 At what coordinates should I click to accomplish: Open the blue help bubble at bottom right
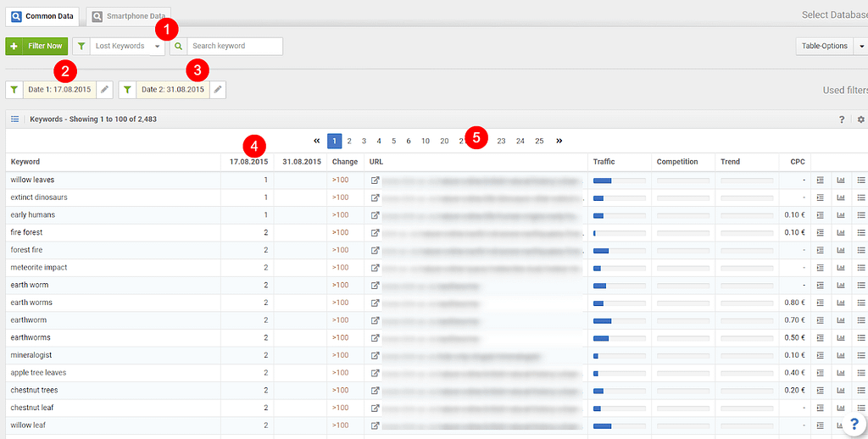point(854,425)
